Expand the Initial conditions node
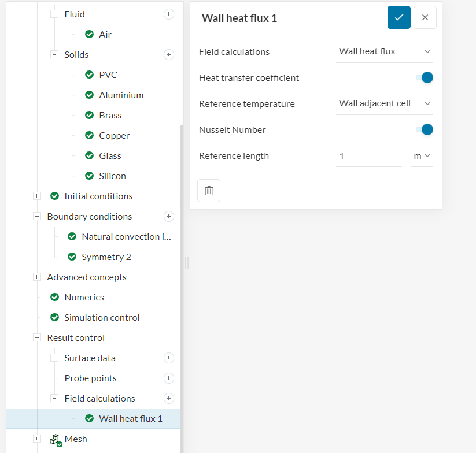 [x=37, y=196]
